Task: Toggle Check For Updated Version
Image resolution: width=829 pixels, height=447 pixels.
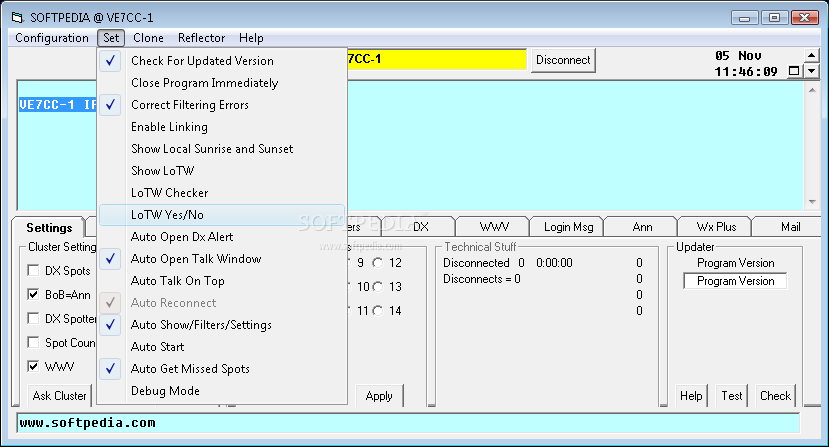Action: pos(222,61)
